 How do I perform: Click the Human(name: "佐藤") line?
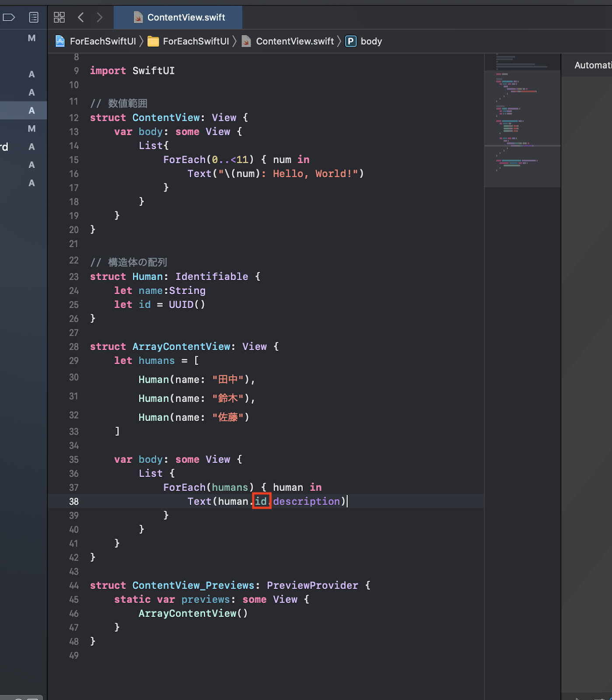tap(194, 417)
